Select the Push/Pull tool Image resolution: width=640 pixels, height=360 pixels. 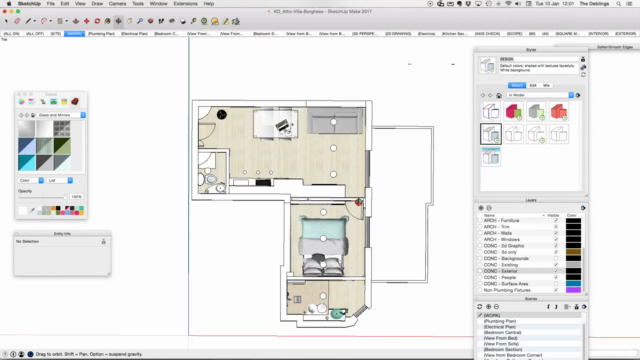coord(76,21)
